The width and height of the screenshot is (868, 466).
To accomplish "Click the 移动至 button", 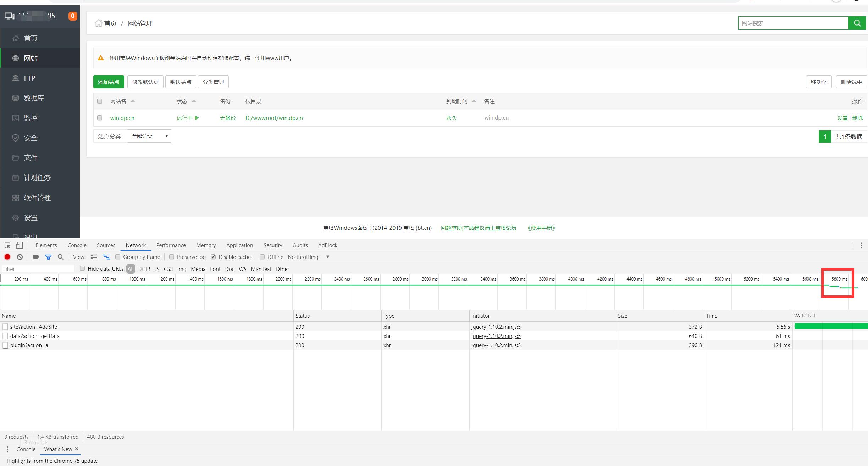I will click(x=819, y=82).
